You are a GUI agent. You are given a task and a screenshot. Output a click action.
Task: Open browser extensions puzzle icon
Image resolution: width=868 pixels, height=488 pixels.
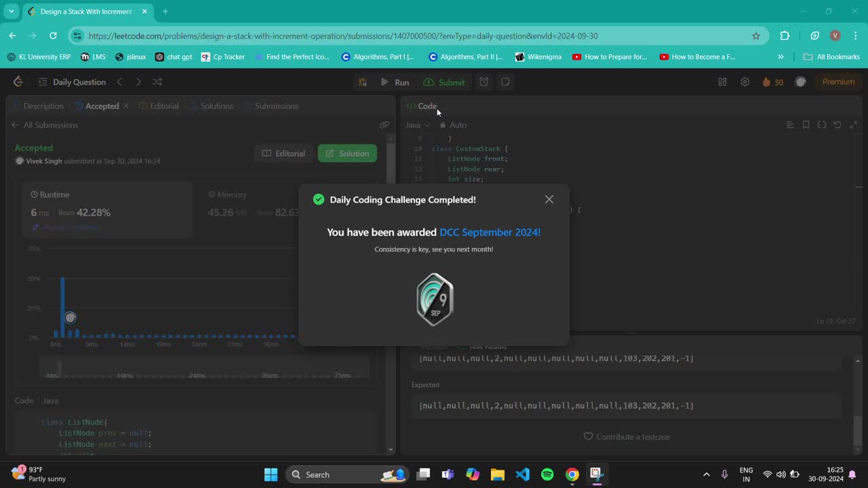(x=785, y=36)
